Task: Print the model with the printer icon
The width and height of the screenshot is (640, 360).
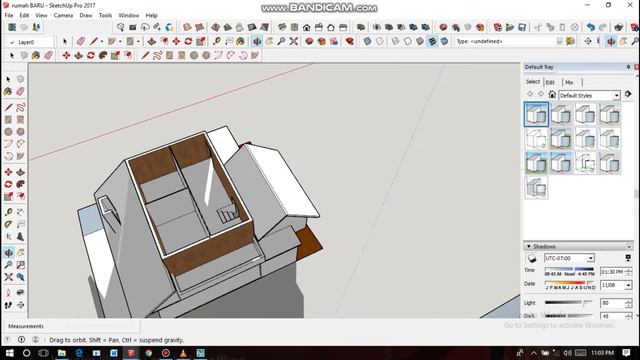Action: [x=619, y=27]
